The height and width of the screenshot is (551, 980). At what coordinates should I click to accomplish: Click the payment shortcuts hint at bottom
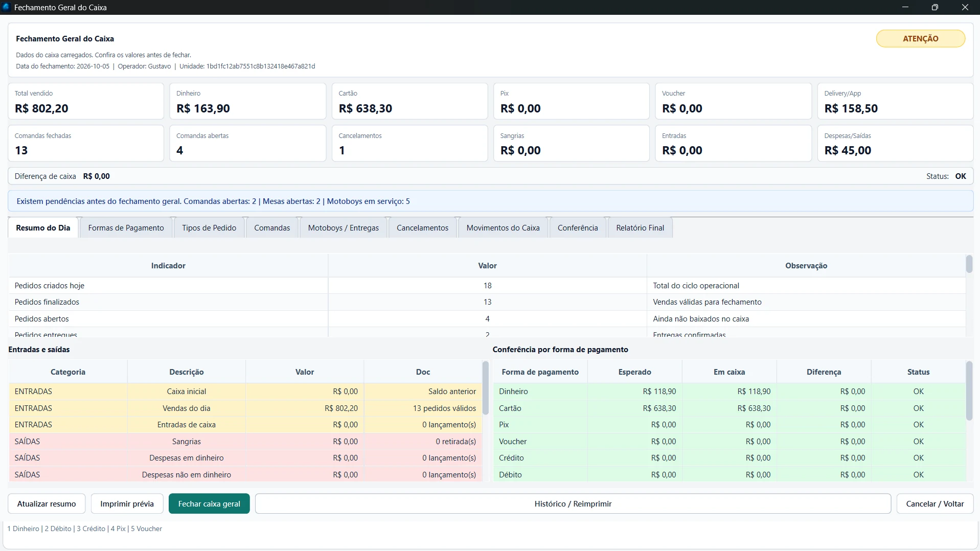tap(85, 529)
